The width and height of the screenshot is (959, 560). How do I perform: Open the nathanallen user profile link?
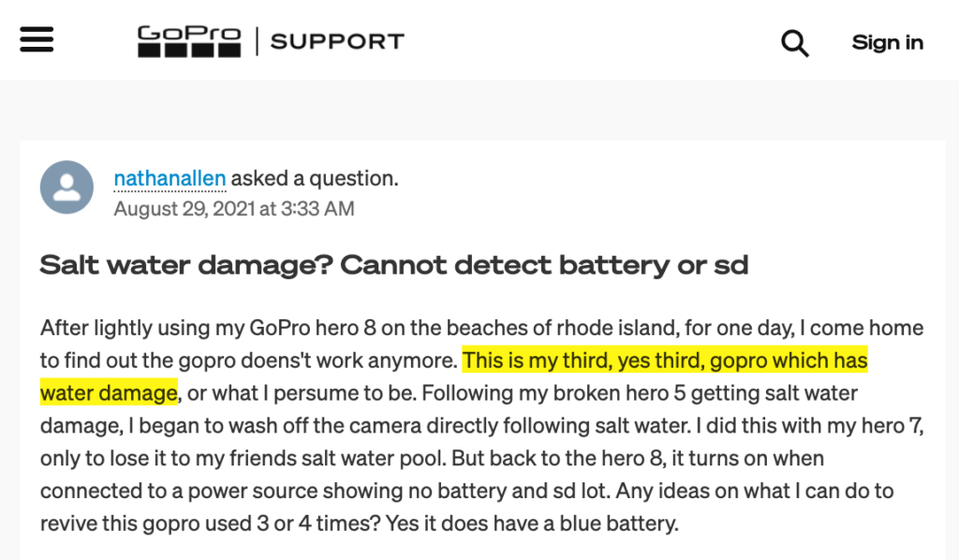[170, 178]
